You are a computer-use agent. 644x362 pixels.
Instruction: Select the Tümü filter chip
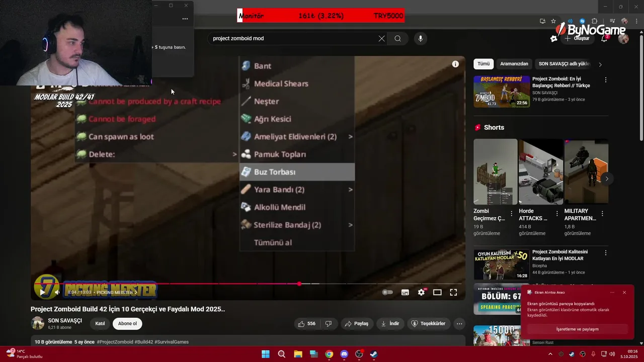[x=484, y=64]
